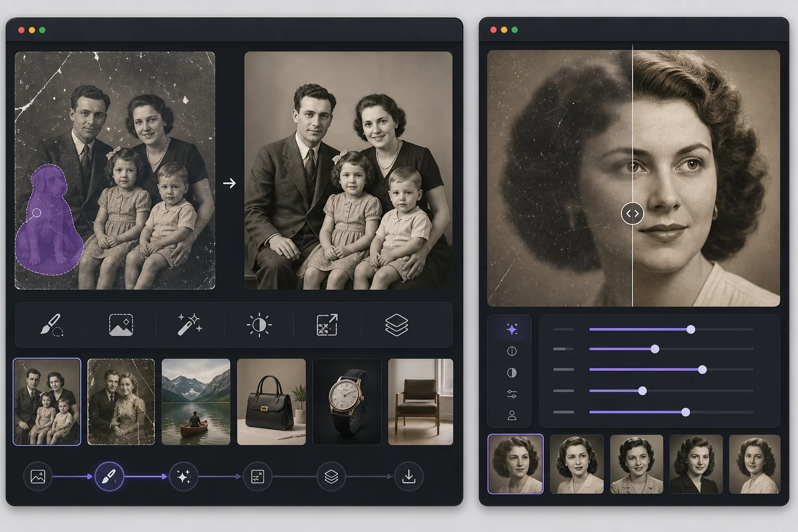Select the mountain lake canoe thumbnail
Viewport: 798px width, 532px height.
(196, 402)
